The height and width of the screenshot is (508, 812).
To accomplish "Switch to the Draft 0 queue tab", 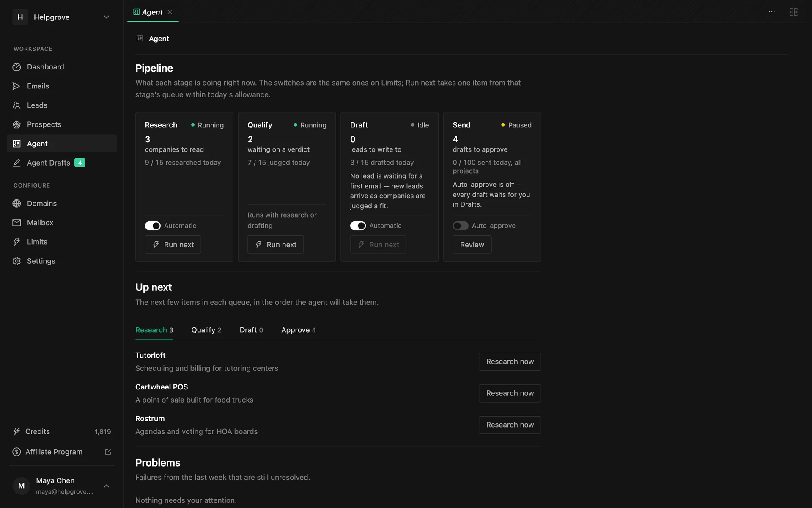I will pos(251,330).
